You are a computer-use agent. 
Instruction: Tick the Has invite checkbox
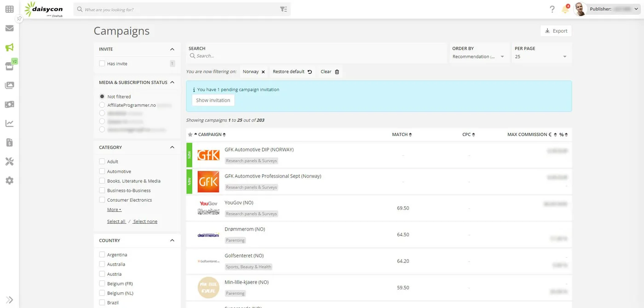(x=102, y=64)
